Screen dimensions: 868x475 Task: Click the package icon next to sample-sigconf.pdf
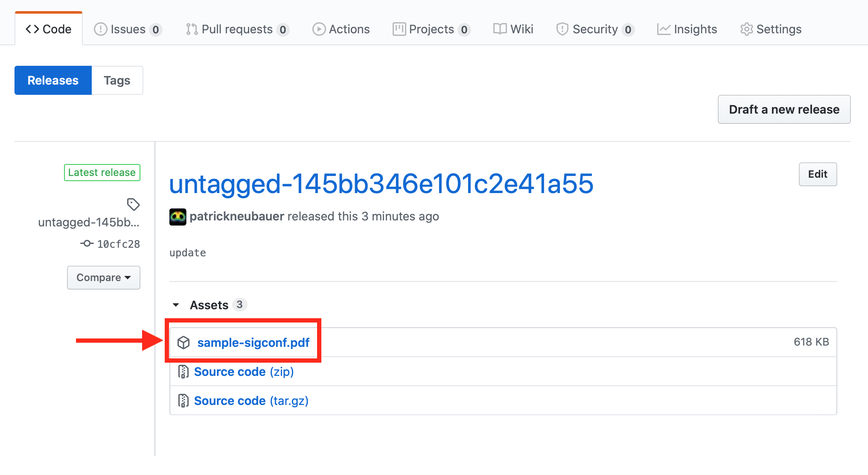[x=184, y=343]
